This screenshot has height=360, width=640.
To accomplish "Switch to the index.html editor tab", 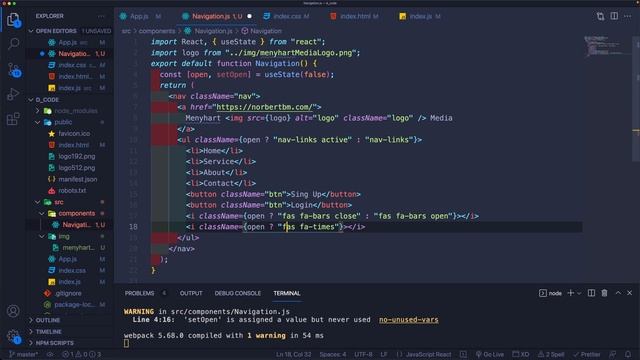I will click(x=355, y=16).
